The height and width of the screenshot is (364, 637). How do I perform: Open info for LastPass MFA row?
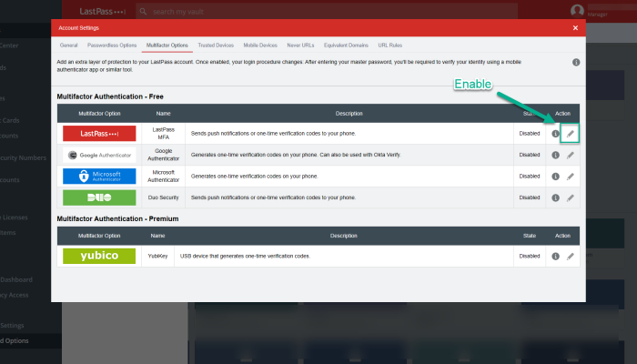point(555,134)
